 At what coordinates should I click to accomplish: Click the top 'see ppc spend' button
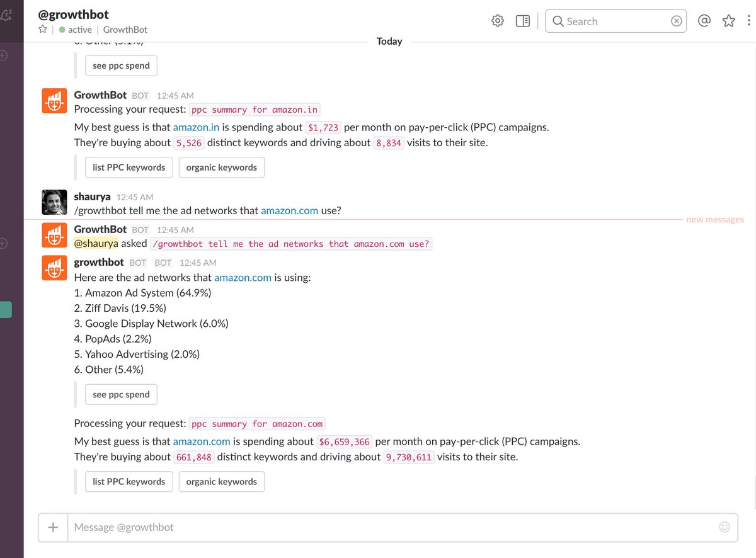(121, 65)
